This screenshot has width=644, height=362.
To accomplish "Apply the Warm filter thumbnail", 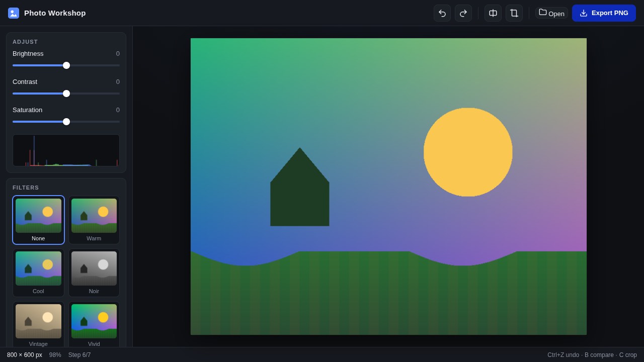I will point(94,220).
